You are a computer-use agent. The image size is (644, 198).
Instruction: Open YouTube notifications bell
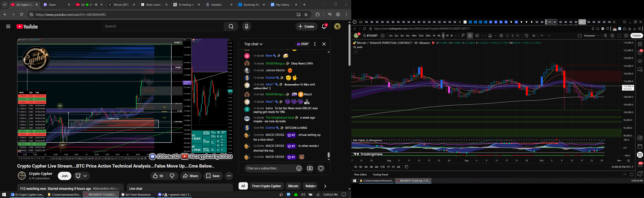[x=324, y=27]
